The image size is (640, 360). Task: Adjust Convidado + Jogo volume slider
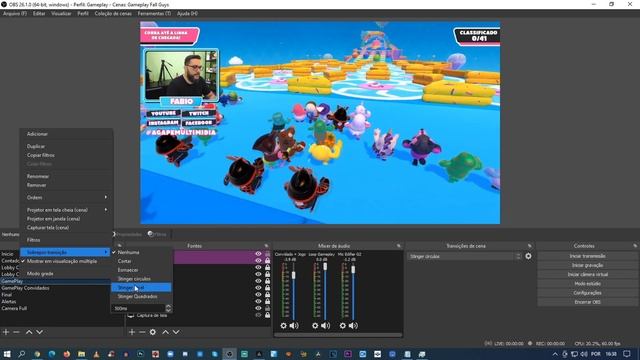point(293,276)
